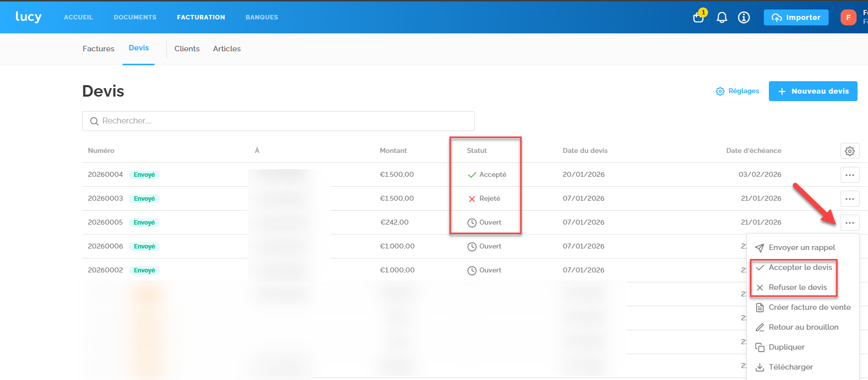This screenshot has width=868, height=380.
Task: Open DOCUMENTS in top navigation
Action: click(x=135, y=17)
